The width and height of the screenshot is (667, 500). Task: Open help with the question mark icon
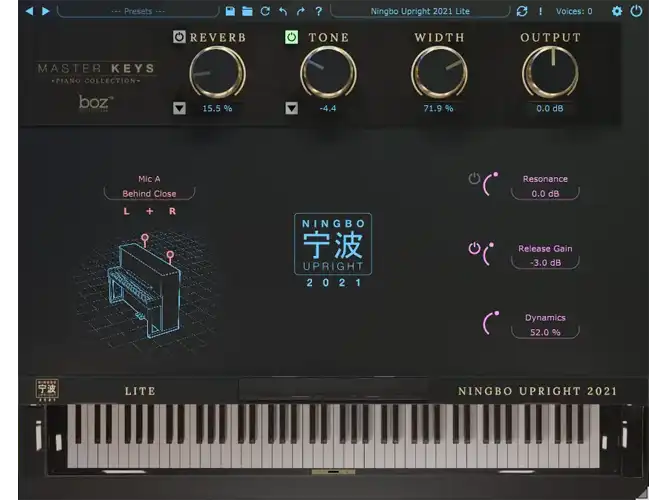[x=319, y=11]
